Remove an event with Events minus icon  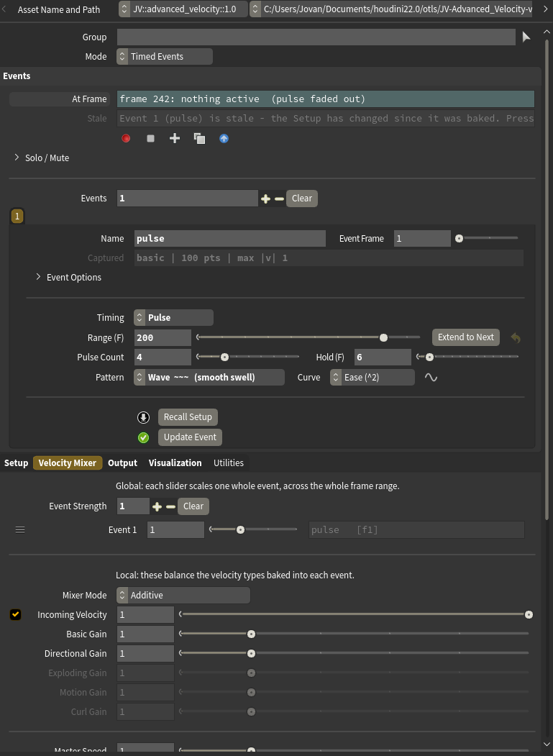click(x=279, y=199)
